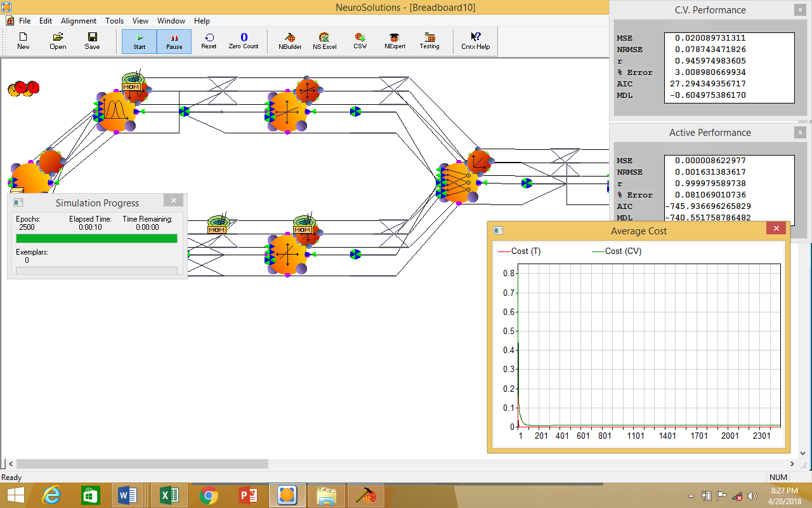Viewport: 812px width, 508px height.
Task: Close the Simulation Progress window
Action: [174, 201]
